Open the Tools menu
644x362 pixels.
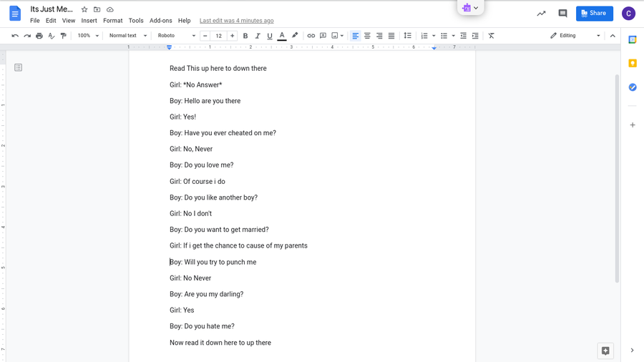pyautogui.click(x=136, y=21)
